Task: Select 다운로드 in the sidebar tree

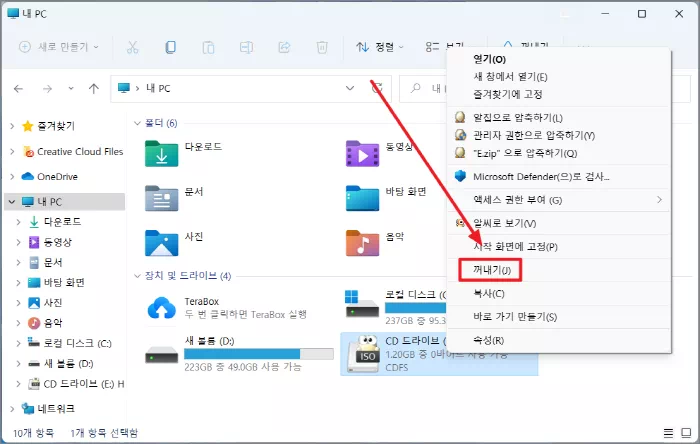Action: pos(62,222)
